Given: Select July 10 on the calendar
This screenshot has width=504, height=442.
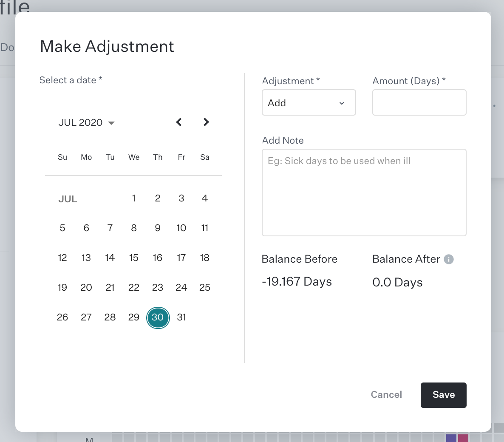Looking at the screenshot, I should click(181, 228).
